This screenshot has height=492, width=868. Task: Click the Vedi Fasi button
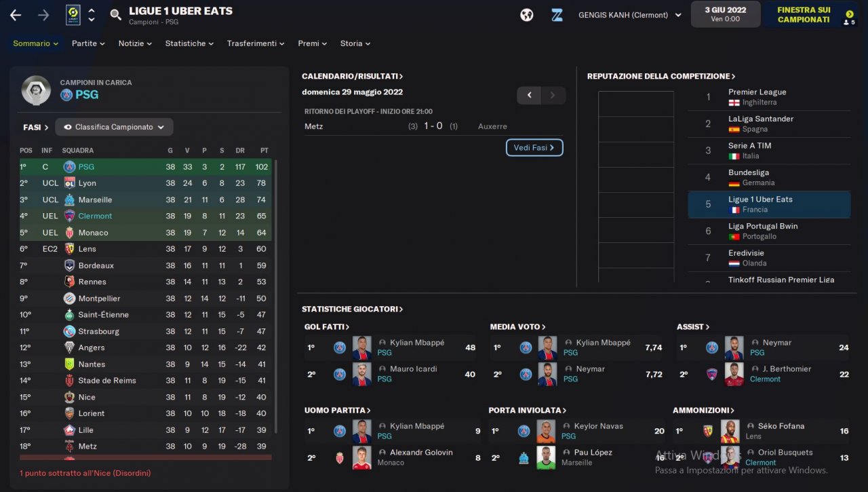click(534, 147)
